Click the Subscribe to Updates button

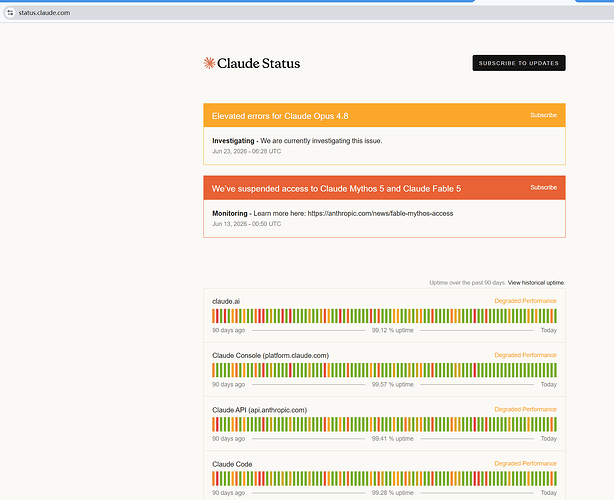click(x=519, y=63)
